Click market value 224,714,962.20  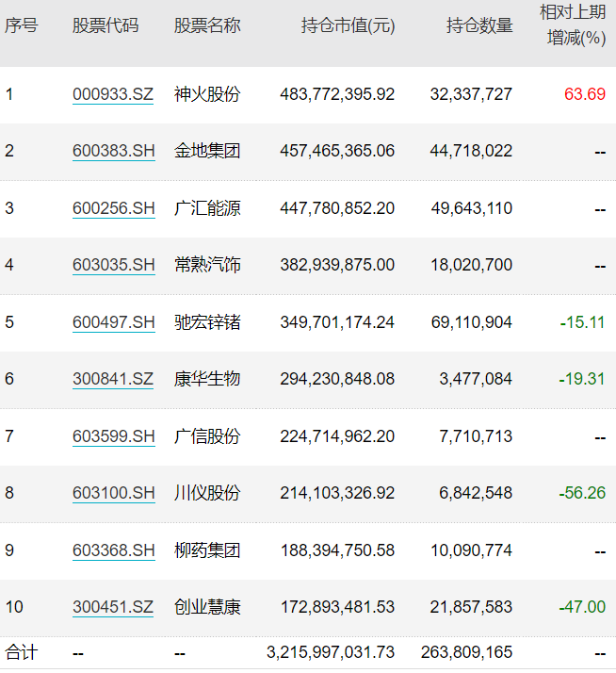pyautogui.click(x=337, y=436)
